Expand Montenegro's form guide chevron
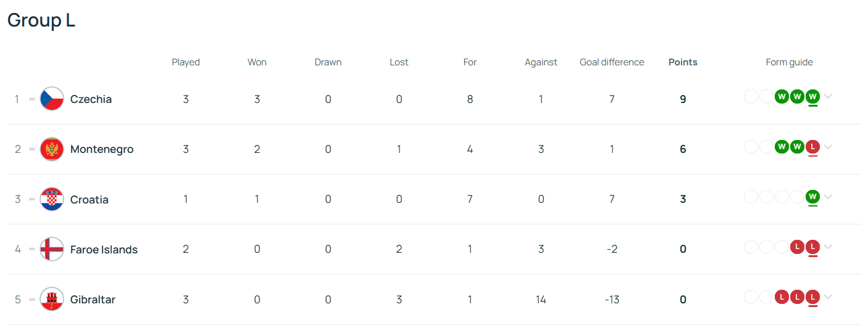The image size is (868, 336). [828, 147]
